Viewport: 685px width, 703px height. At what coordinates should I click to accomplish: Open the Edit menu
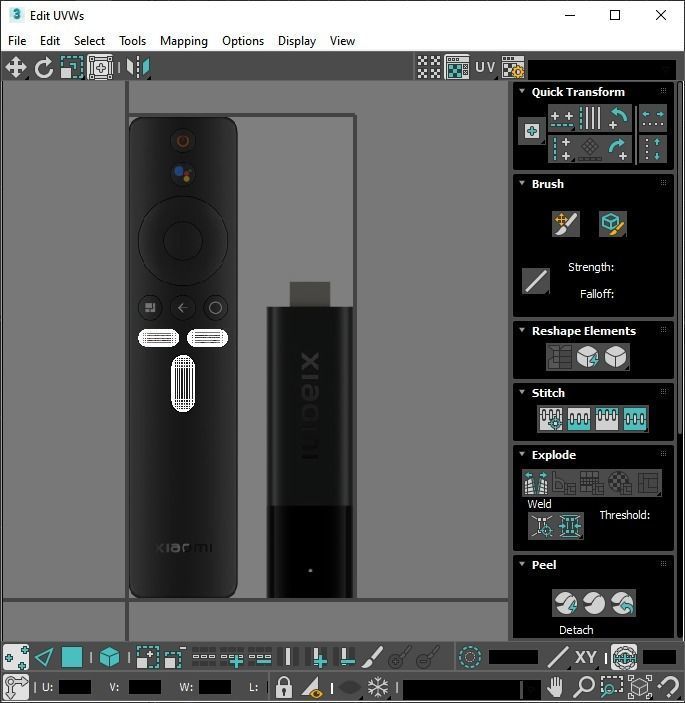pyautogui.click(x=50, y=41)
